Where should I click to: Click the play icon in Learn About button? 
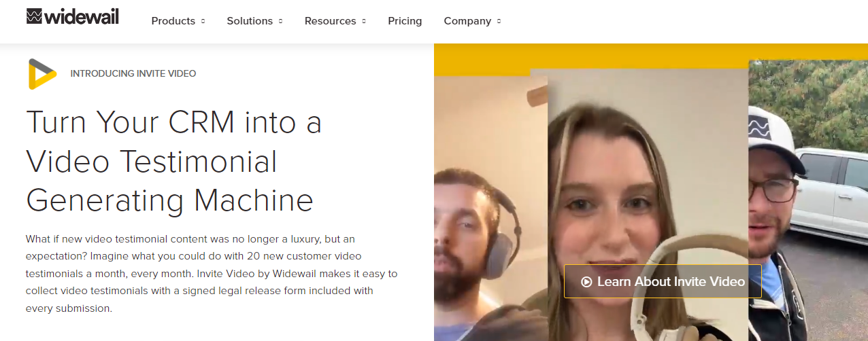(x=586, y=281)
